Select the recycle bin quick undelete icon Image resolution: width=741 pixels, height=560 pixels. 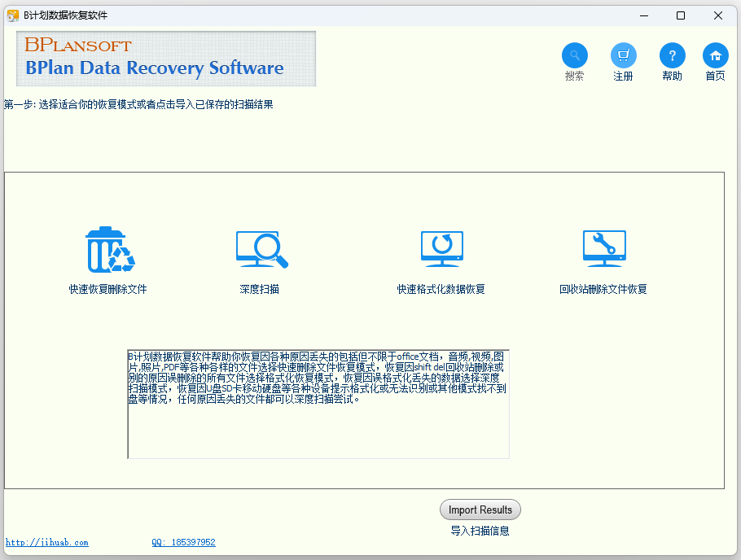pyautogui.click(x=109, y=250)
